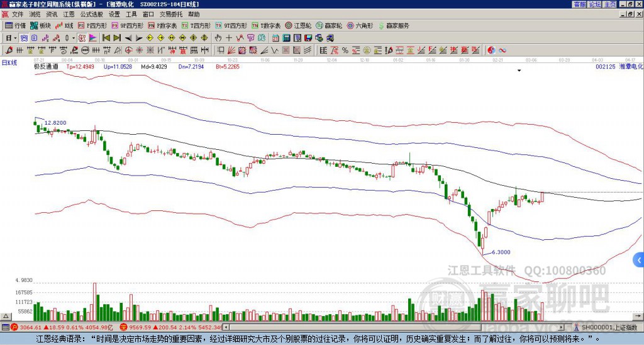Expand the candlestick style dropdown arrow

pyautogui.click(x=73, y=38)
